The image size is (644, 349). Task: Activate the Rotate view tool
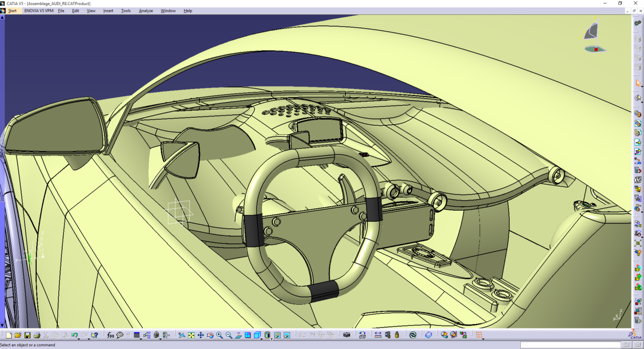210,335
